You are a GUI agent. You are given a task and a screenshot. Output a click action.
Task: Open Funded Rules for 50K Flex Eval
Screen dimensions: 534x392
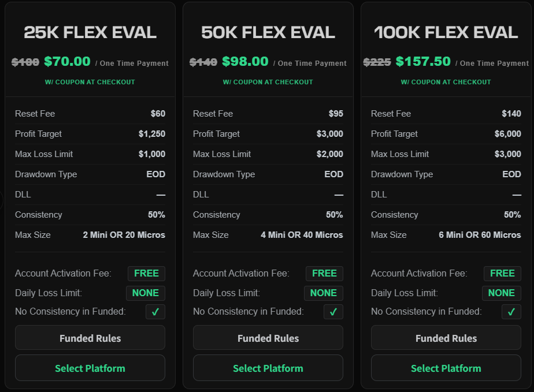click(268, 338)
